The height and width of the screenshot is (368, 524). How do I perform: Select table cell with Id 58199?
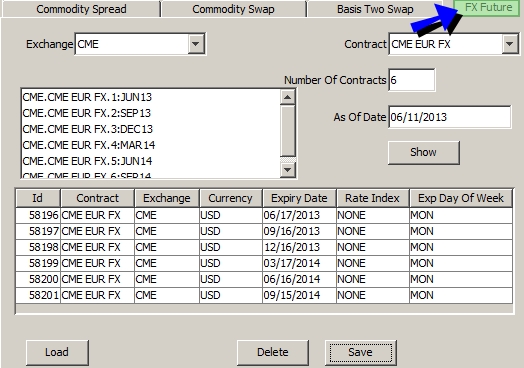pos(38,263)
